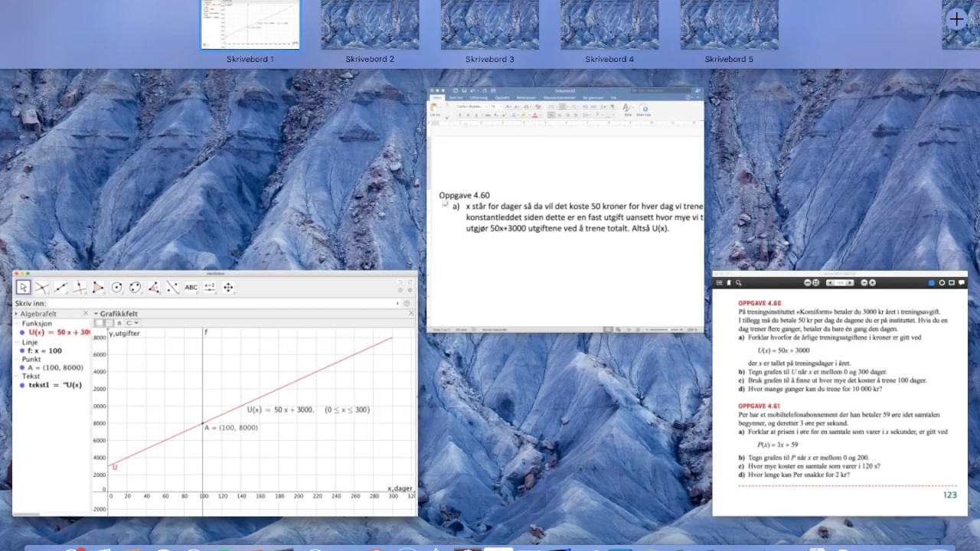Image resolution: width=980 pixels, height=551 pixels.
Task: Select the Move graphics view tool
Action: [228, 288]
